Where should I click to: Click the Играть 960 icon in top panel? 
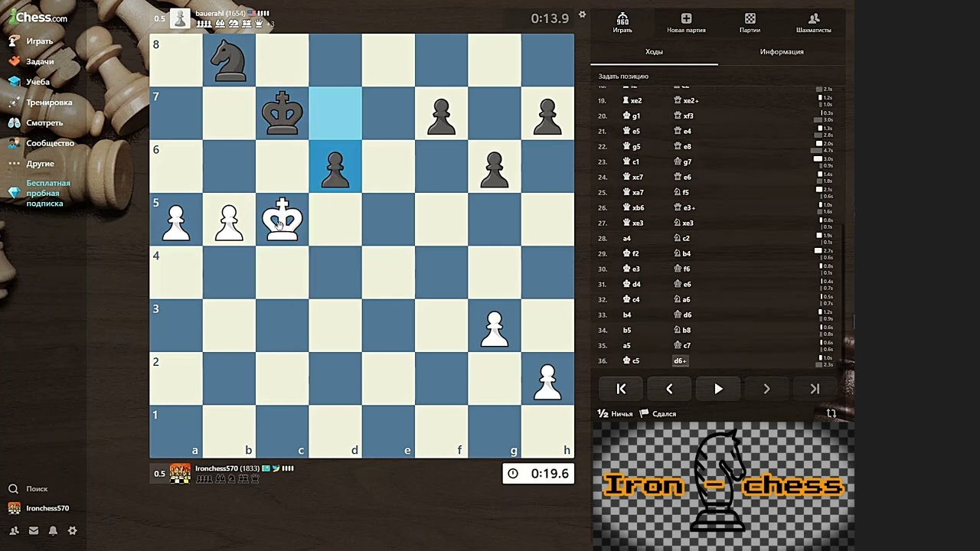[622, 23]
